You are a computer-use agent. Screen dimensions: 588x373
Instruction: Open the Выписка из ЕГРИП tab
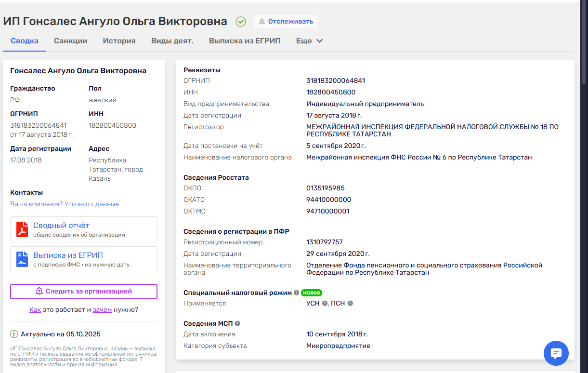[x=245, y=41]
